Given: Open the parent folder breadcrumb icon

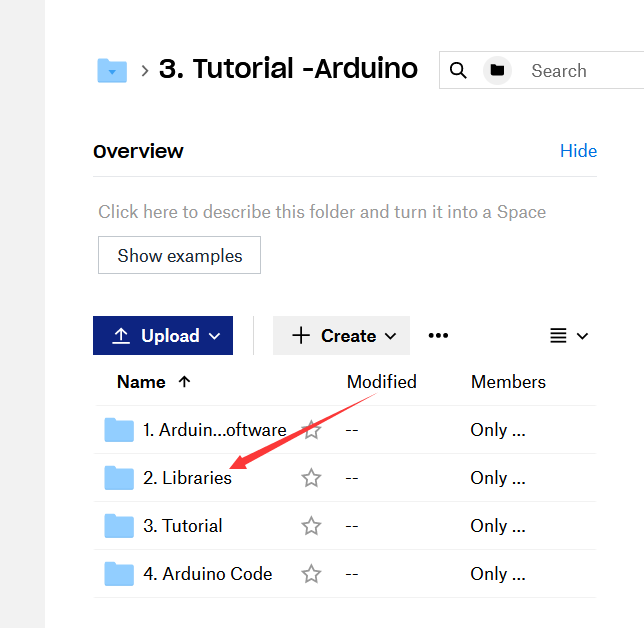Looking at the screenshot, I should pyautogui.click(x=112, y=71).
